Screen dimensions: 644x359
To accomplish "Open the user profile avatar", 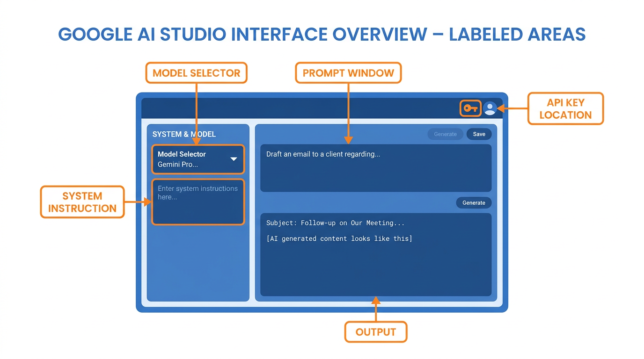I will 490,108.
